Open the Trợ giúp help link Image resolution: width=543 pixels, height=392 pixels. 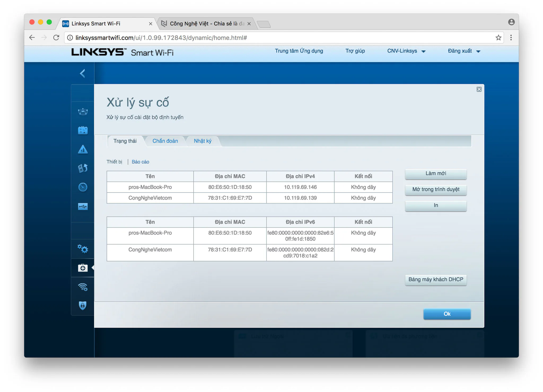pos(355,51)
